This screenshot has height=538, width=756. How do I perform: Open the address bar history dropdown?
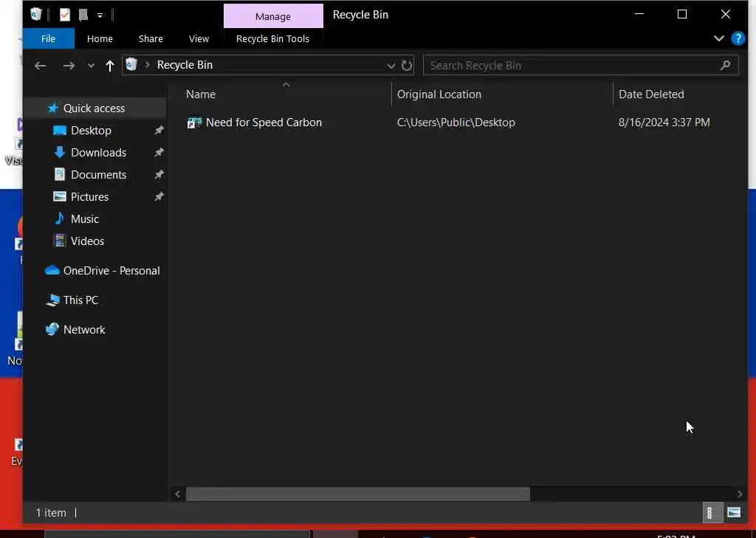(x=391, y=66)
